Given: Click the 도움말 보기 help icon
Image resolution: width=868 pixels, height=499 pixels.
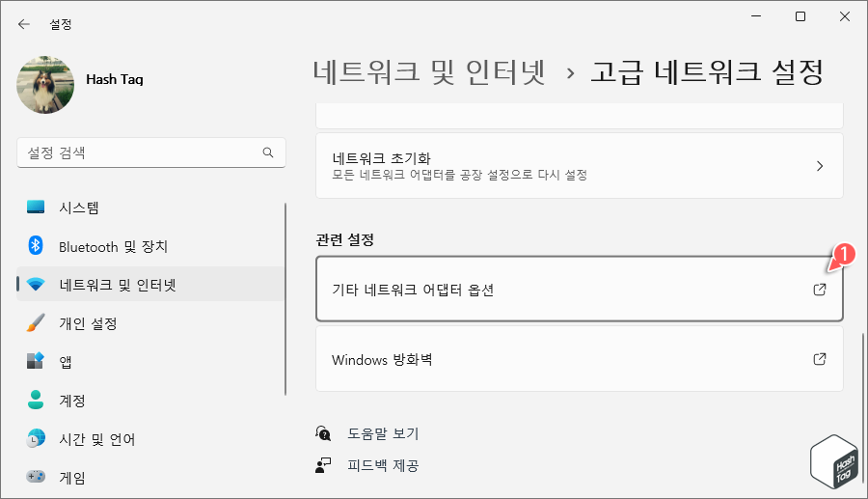Looking at the screenshot, I should coord(323,433).
